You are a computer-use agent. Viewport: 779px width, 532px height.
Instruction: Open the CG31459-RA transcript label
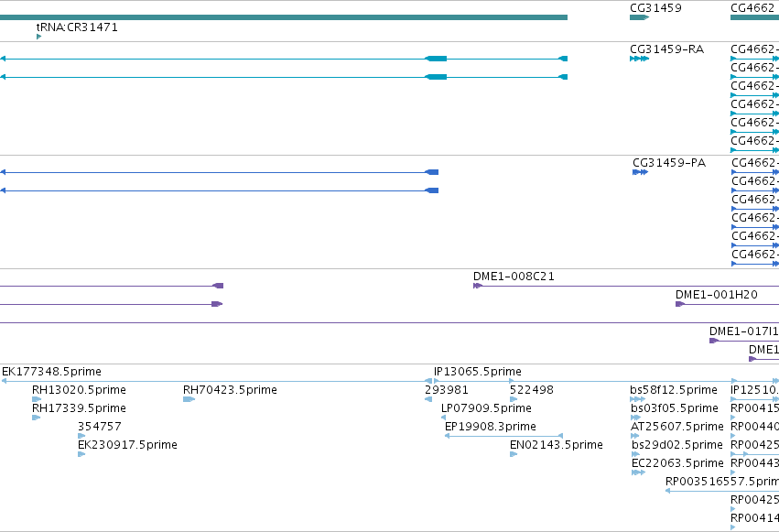[x=666, y=49]
